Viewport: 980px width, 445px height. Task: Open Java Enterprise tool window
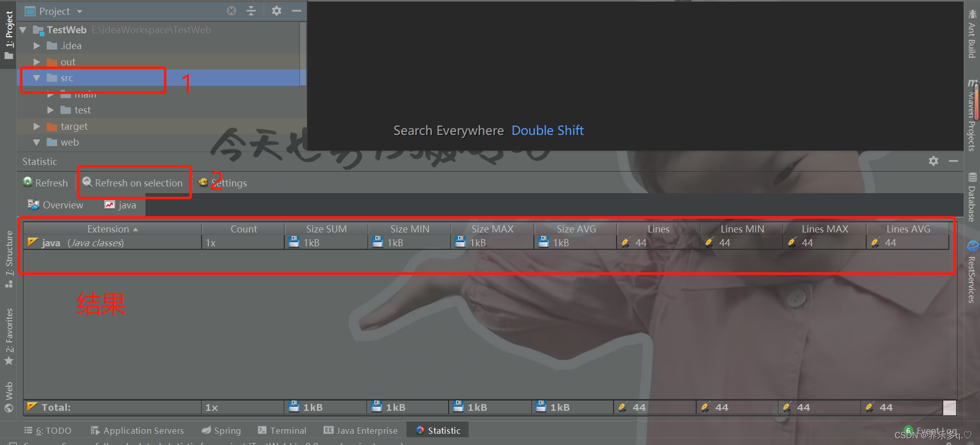tap(360, 431)
